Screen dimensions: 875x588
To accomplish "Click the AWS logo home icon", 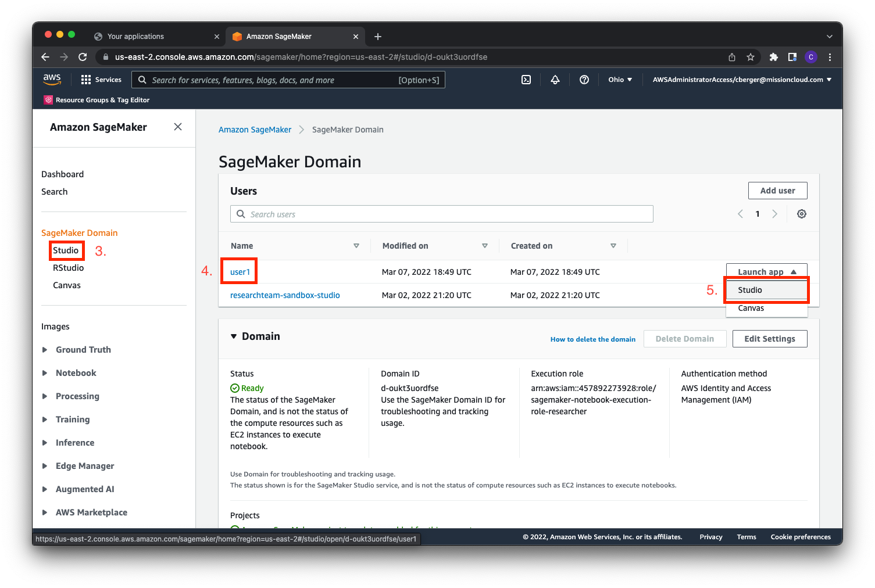I will click(52, 80).
